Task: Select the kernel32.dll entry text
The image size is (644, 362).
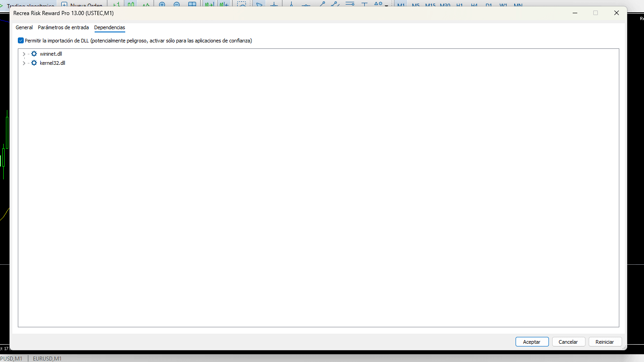Action: (x=53, y=63)
